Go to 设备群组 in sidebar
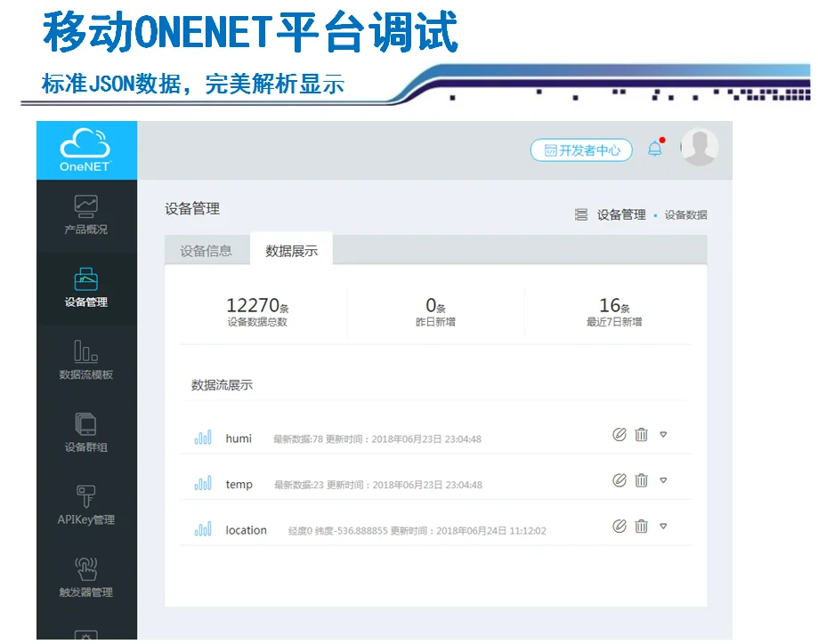Screen dimensions: 818x644 (86, 432)
